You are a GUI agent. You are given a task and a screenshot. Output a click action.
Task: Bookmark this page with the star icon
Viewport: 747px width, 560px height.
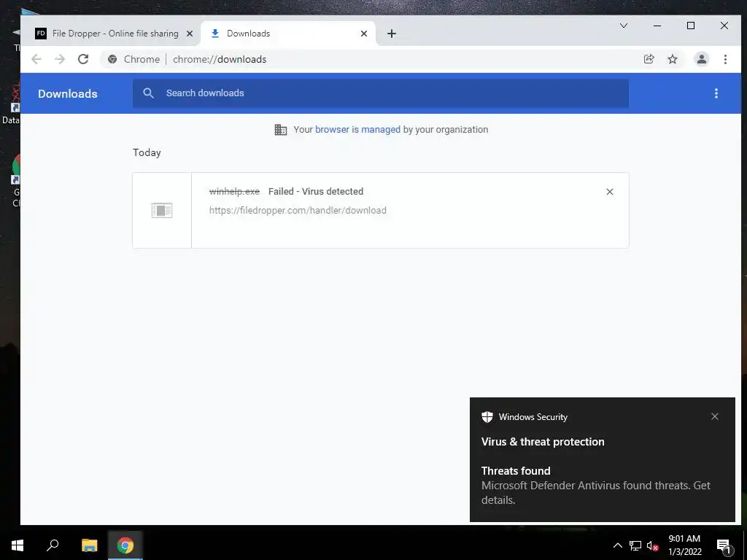pyautogui.click(x=672, y=59)
